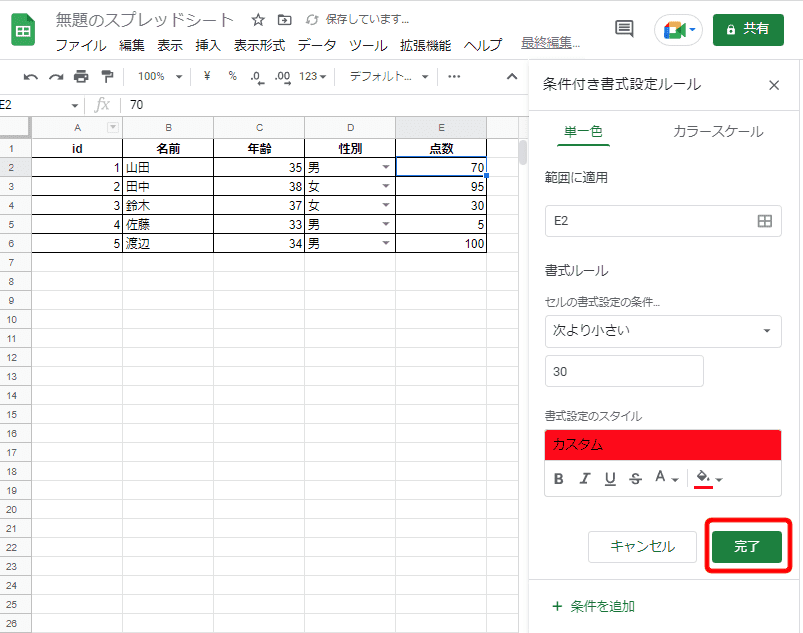Select the Print icon

83,76
